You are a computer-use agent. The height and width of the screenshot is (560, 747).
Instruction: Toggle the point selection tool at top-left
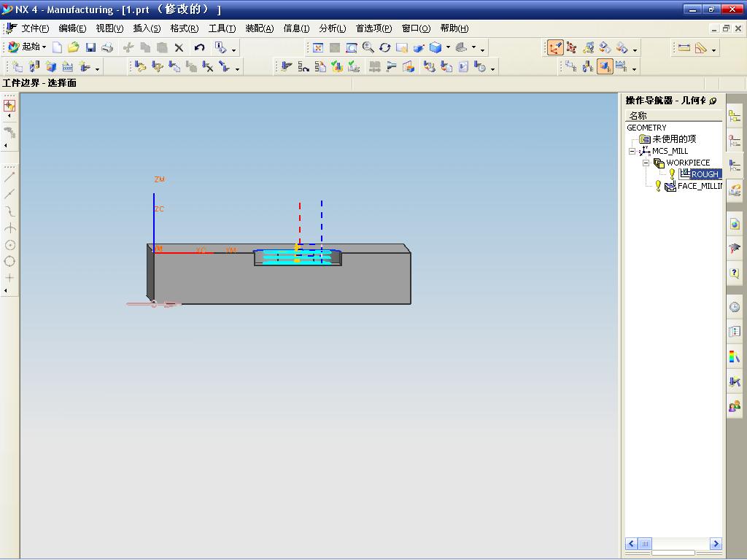[x=9, y=106]
